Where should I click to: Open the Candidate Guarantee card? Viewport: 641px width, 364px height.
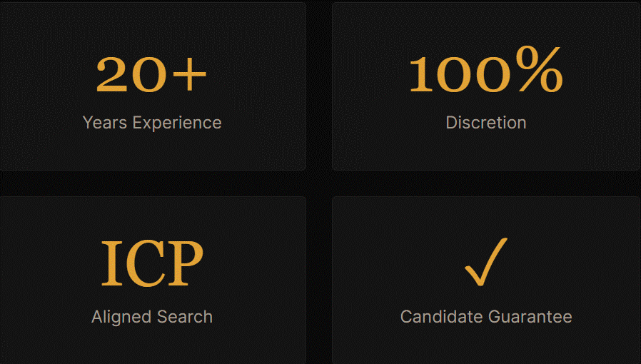(486, 280)
